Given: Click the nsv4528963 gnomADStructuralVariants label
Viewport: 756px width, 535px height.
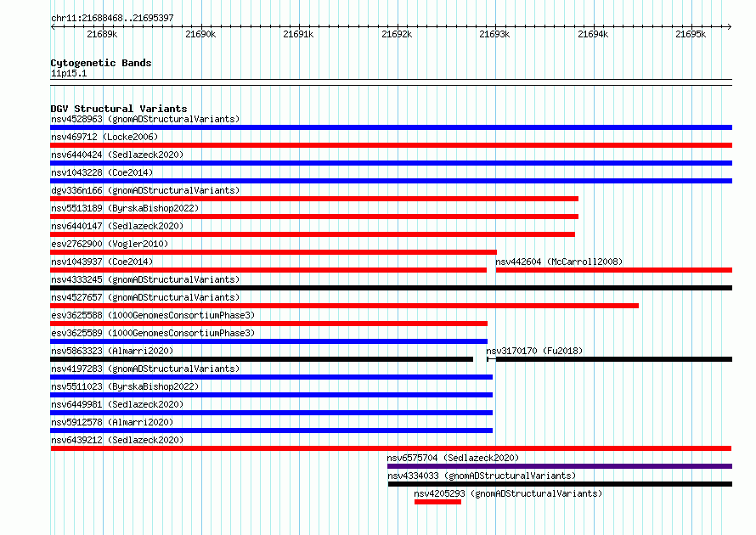Looking at the screenshot, I should 145,119.
